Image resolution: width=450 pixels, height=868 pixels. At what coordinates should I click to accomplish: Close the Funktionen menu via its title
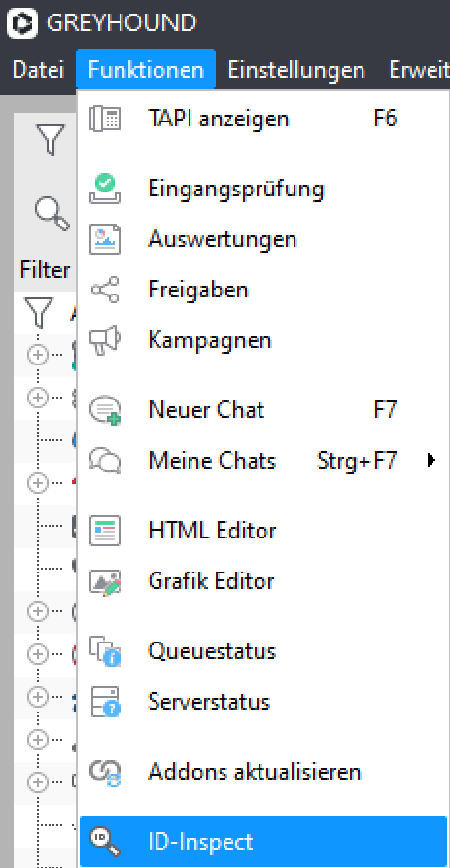(146, 70)
